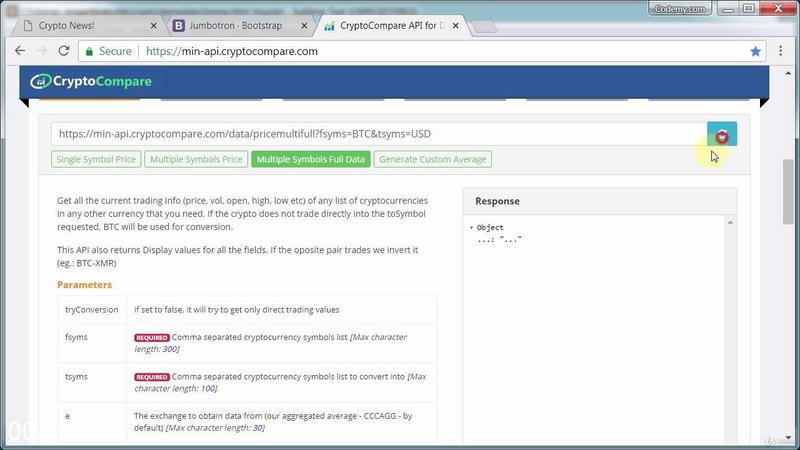
Task: Select Multiple Symbols Price button
Action: tap(196, 159)
